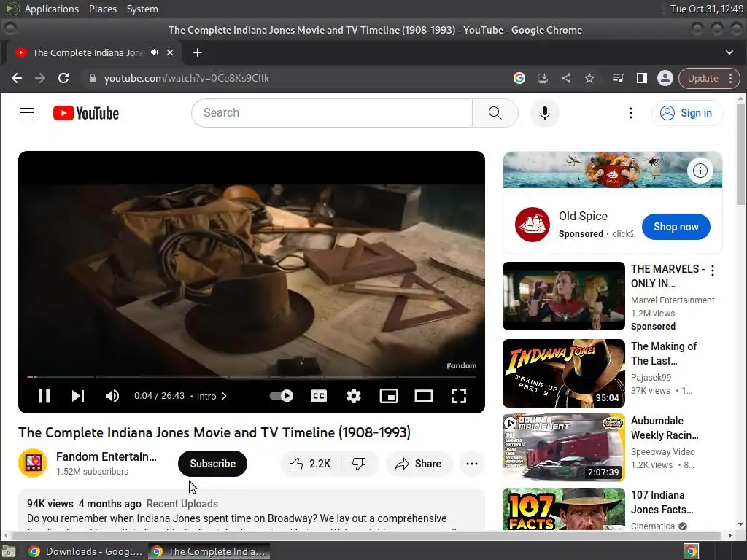The height and width of the screenshot is (560, 747).
Task: View site information lock icon
Action: coord(93,78)
